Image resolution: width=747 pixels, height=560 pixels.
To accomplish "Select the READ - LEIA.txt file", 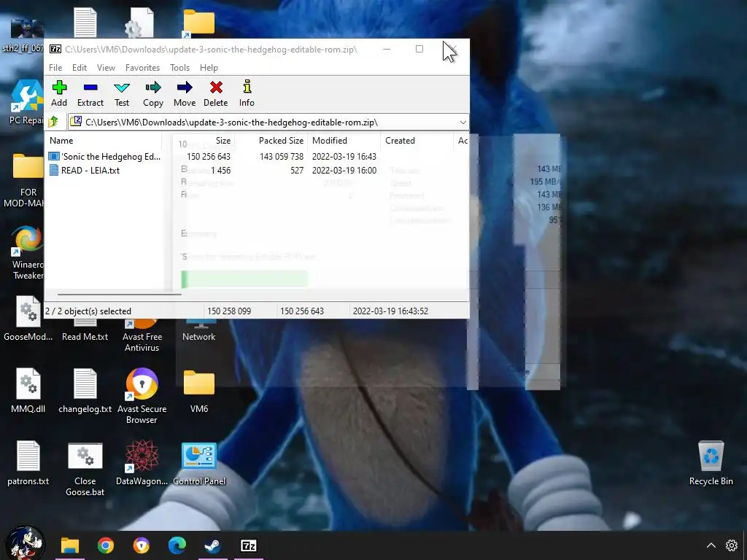I will 85,170.
